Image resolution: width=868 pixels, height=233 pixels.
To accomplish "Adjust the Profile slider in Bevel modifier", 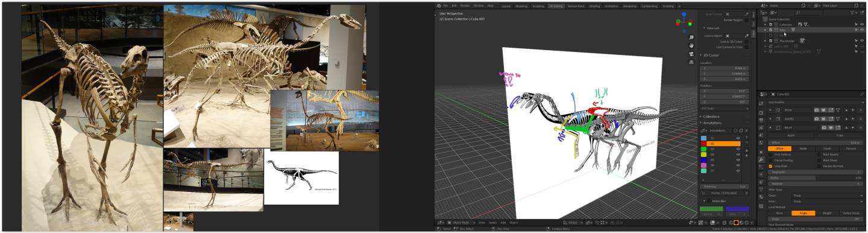I will click(816, 177).
